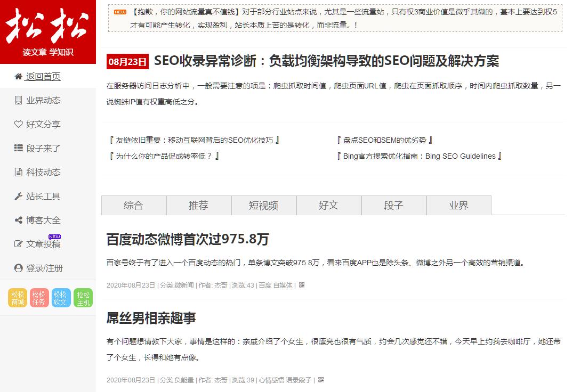Viewport: 572px width, 392px height.
Task: Click the wrench icon beside 站长工具
Action: coord(19,197)
